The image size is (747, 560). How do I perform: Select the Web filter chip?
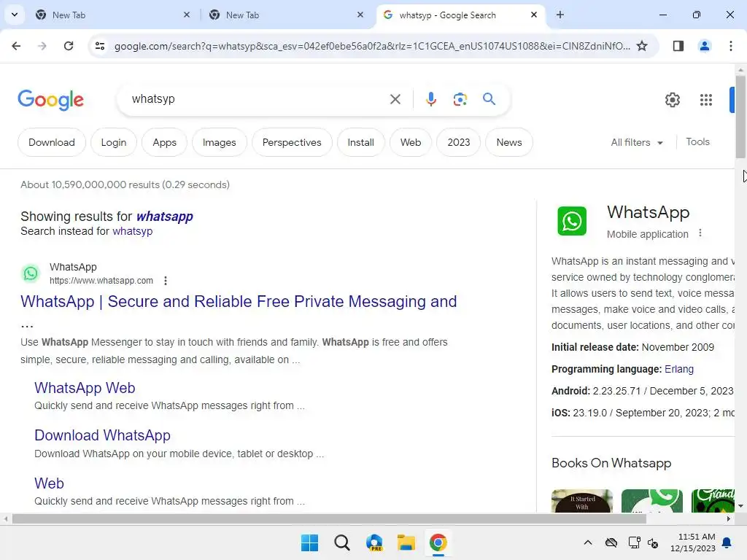[x=411, y=142]
